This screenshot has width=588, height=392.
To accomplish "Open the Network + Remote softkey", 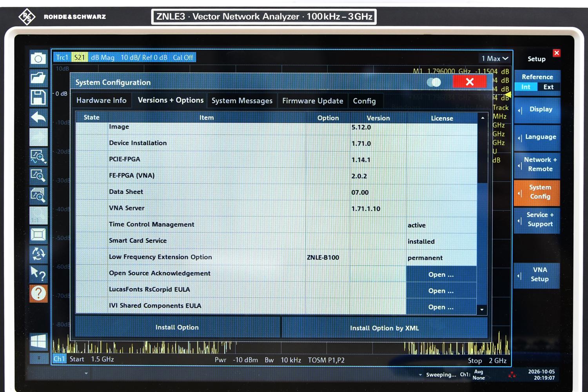I will point(537,165).
